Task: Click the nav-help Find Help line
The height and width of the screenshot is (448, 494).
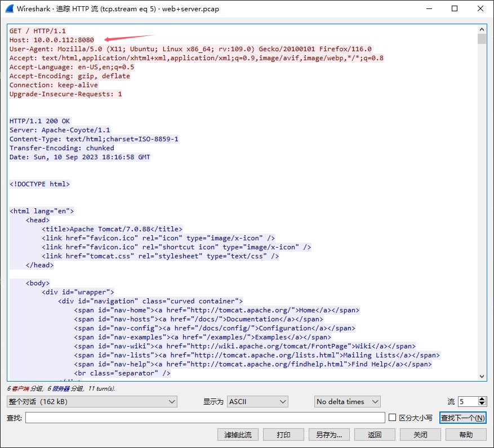Action: click(x=253, y=364)
